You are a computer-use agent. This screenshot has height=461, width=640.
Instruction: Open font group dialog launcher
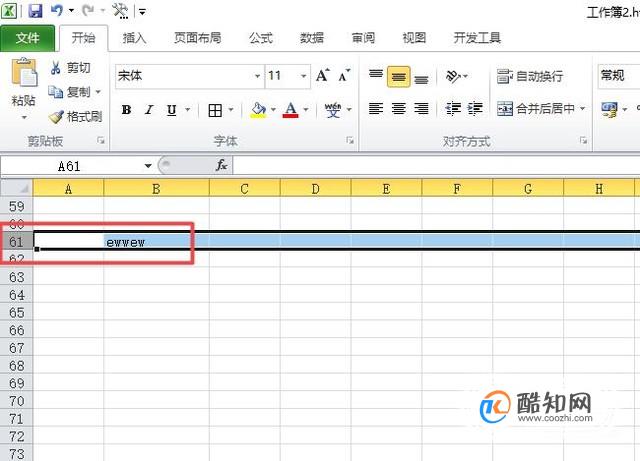tap(350, 141)
